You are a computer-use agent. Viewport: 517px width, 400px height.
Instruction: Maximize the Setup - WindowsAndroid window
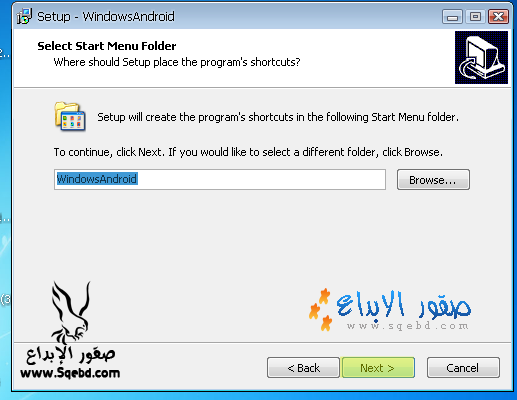coord(475,17)
